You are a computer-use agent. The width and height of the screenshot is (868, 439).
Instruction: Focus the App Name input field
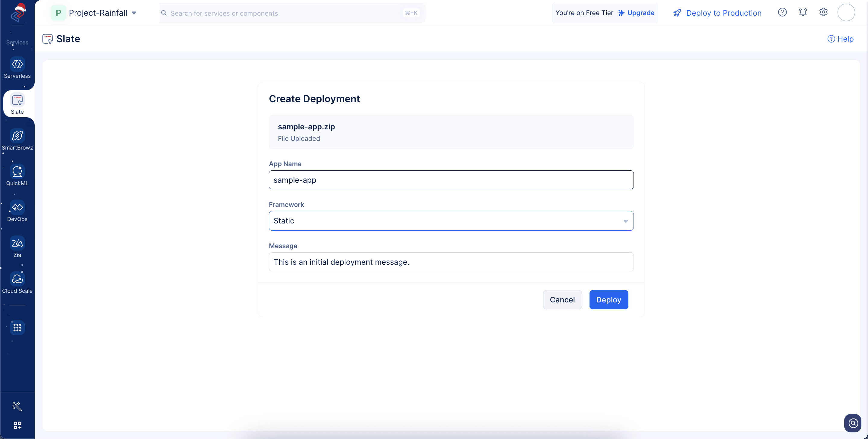coord(451,180)
